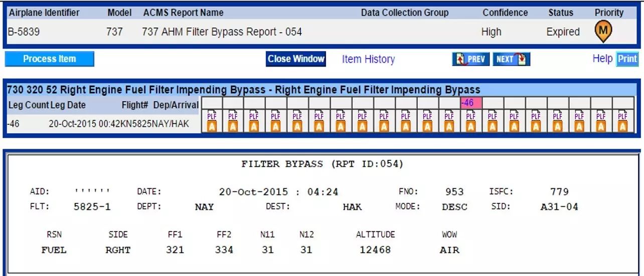This screenshot has height=276, width=644.
Task: Click the Priority column header
Action: click(x=609, y=13)
